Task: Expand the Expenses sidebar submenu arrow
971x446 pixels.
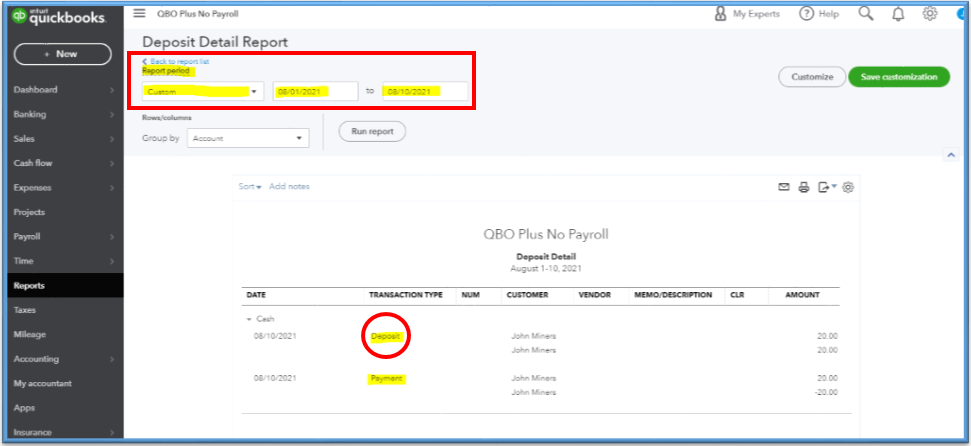Action: click(112, 188)
